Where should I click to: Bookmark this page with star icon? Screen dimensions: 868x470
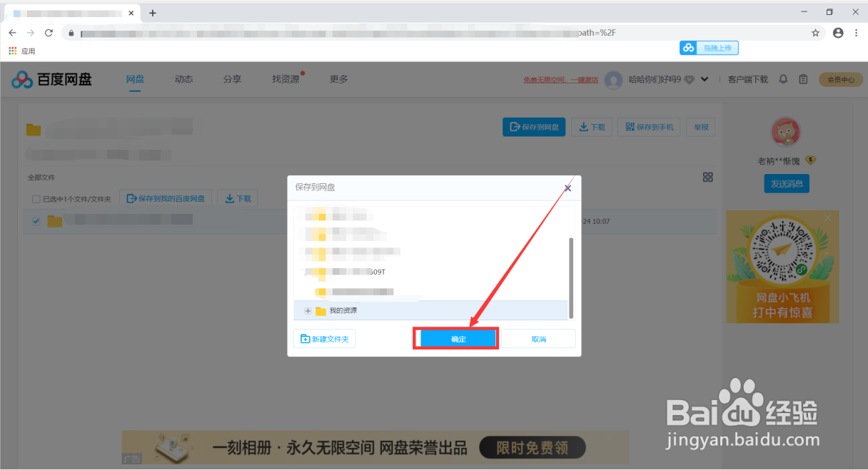tap(815, 33)
